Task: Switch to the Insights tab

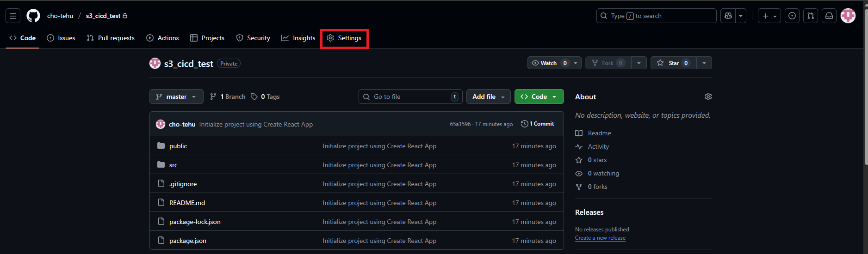Action: coord(298,38)
